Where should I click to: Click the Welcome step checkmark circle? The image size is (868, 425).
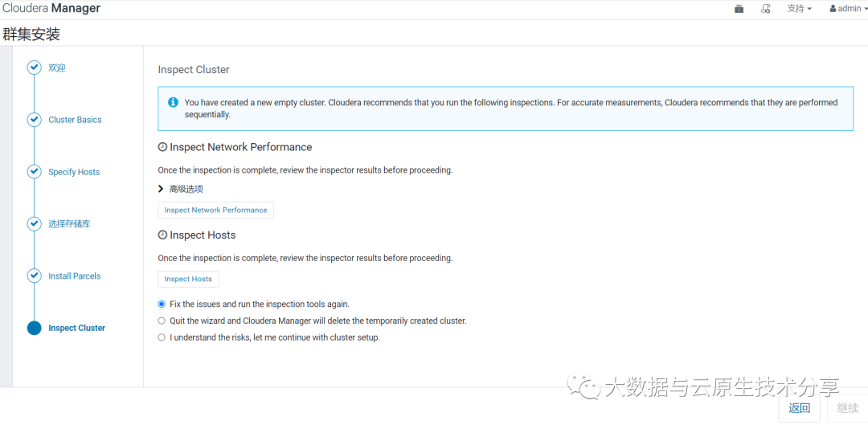pyautogui.click(x=34, y=67)
